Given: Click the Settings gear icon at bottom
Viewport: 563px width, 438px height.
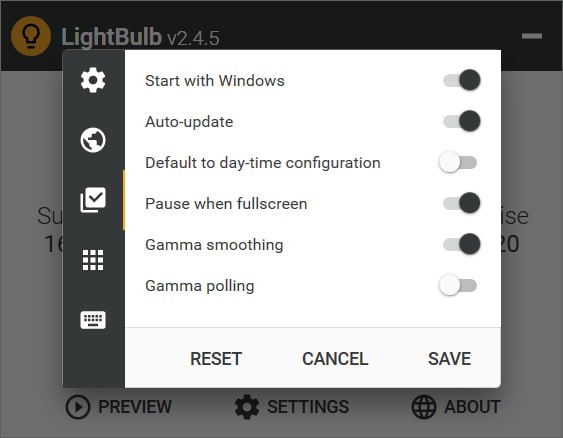Looking at the screenshot, I should click(x=247, y=407).
